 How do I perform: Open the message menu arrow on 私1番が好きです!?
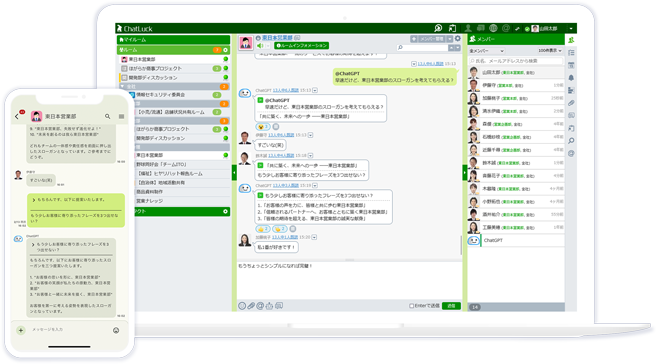pos(314,237)
